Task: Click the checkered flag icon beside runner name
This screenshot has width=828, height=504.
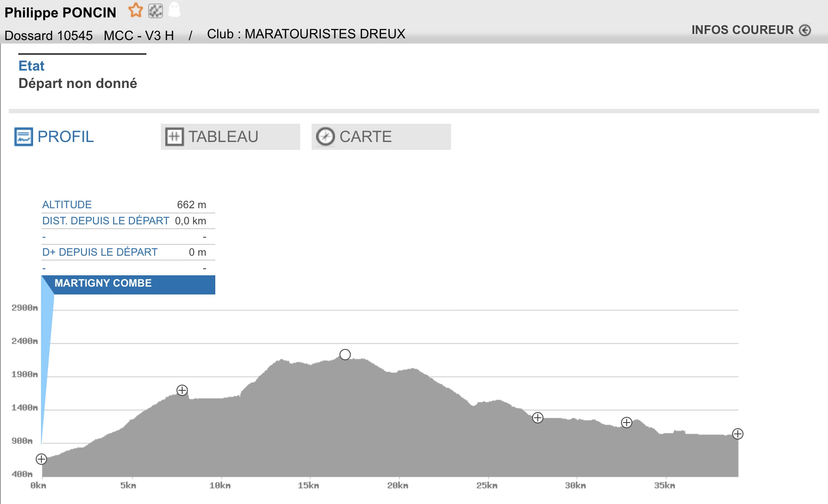Action: tap(156, 10)
